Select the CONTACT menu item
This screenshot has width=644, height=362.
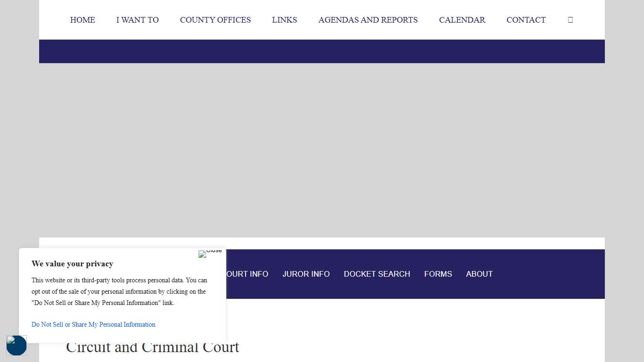(526, 20)
